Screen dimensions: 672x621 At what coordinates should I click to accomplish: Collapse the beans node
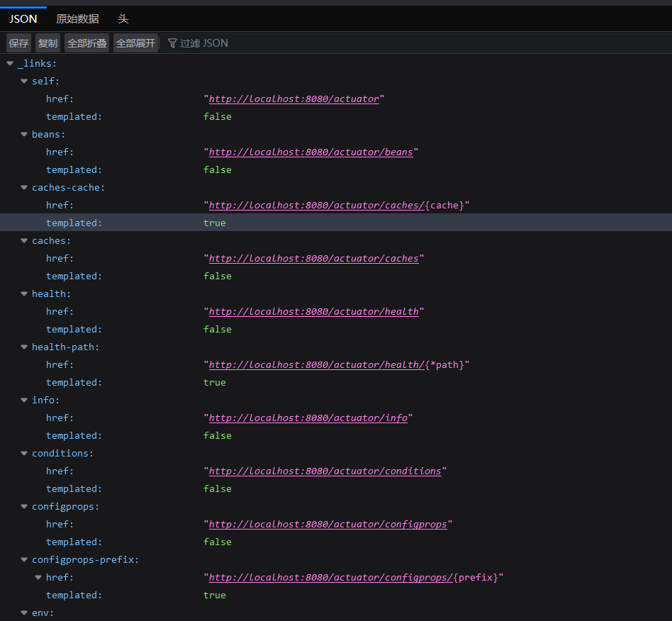pos(24,134)
